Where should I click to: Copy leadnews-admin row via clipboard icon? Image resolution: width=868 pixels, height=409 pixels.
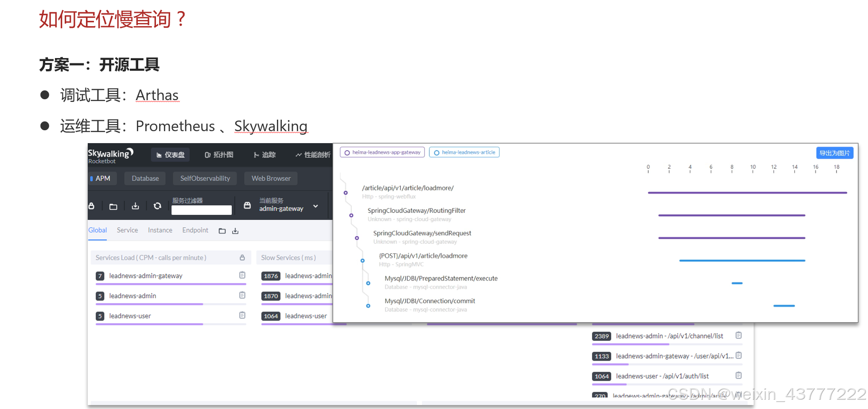tap(242, 295)
